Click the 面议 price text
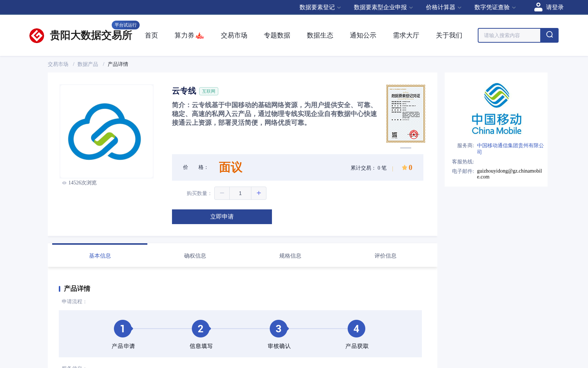This screenshot has height=368, width=588. coord(231,167)
